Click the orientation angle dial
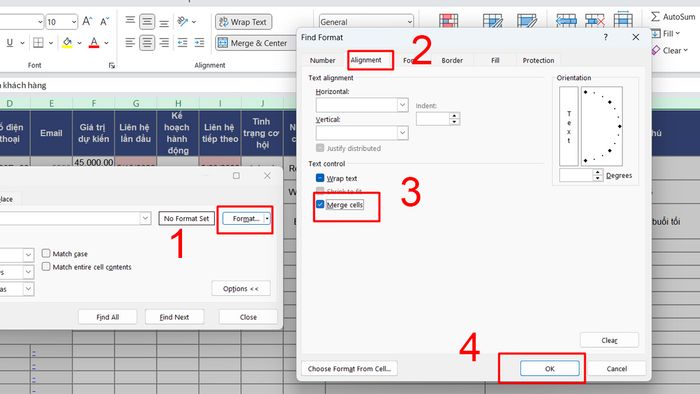This screenshot has height=394, width=700. tap(602, 126)
